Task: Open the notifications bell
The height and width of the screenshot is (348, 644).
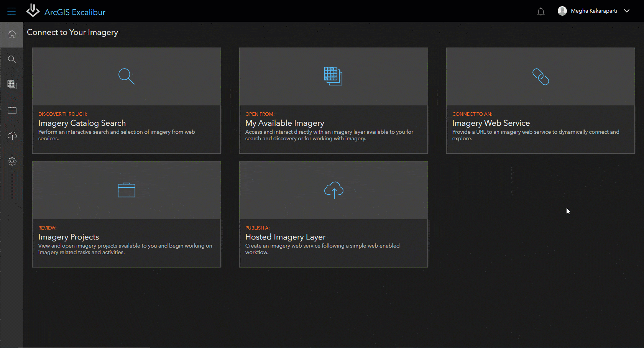Action: [541, 11]
